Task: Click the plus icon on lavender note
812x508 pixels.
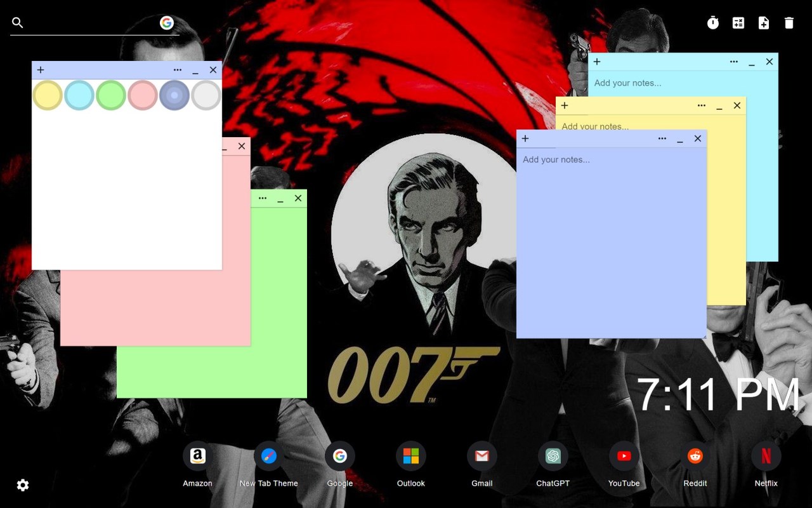Action: pos(525,138)
